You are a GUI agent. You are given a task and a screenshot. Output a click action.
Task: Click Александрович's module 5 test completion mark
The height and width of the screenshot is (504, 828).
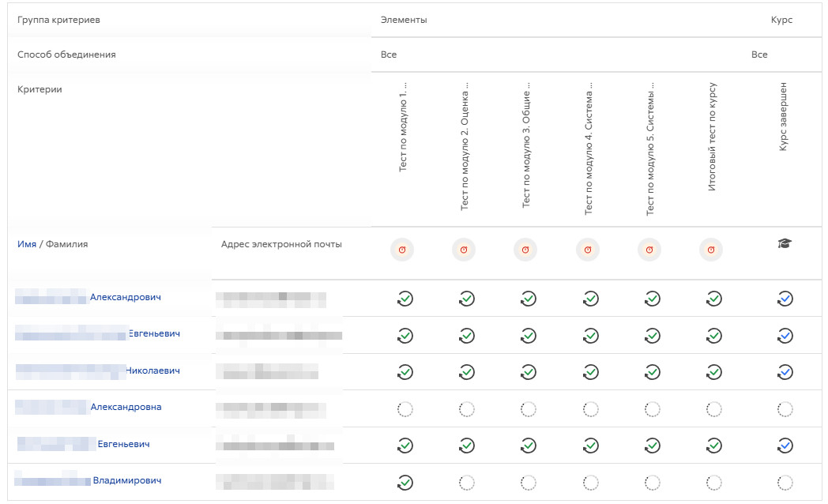click(x=652, y=299)
